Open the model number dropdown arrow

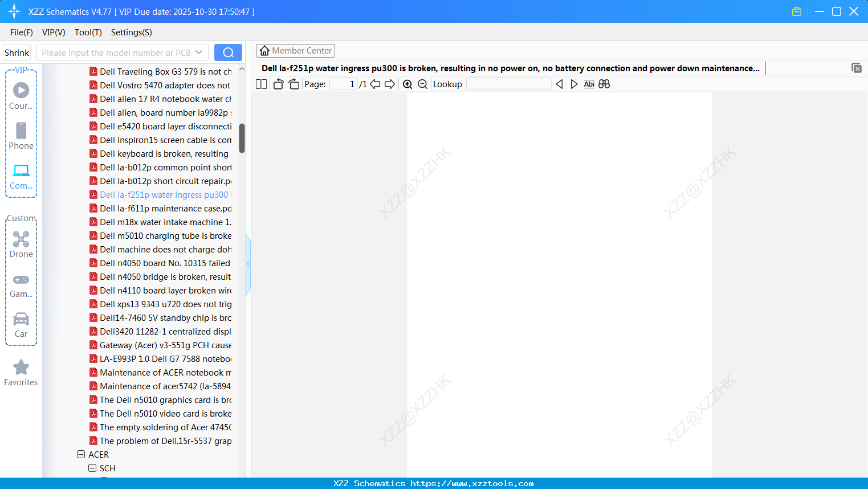coord(199,52)
